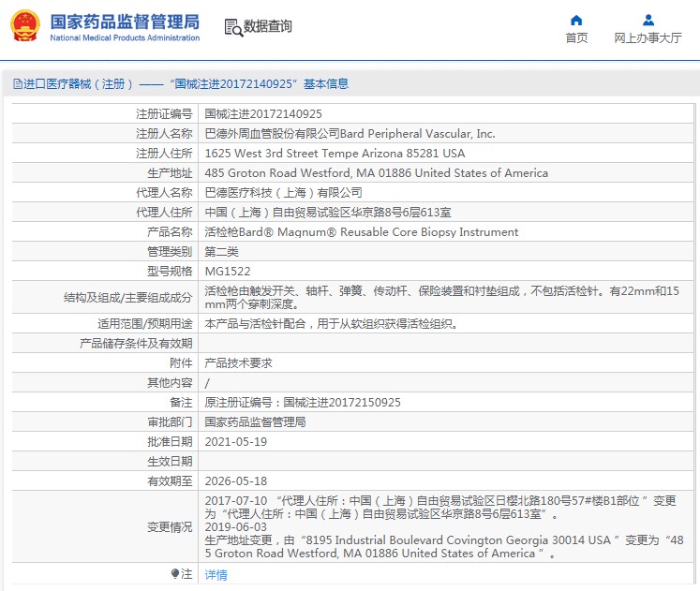Image resolution: width=700 pixels, height=591 pixels.
Task: Click agent name 巴德医疗科技（上海）有限公司
Action: (284, 193)
